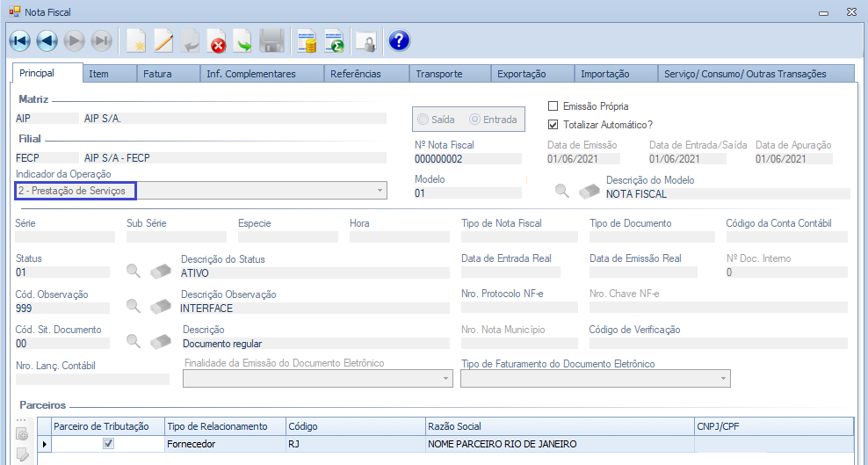Viewport: 868px width, 465px height.
Task: Clear Modelo using the eraser icon
Action: coord(589,191)
